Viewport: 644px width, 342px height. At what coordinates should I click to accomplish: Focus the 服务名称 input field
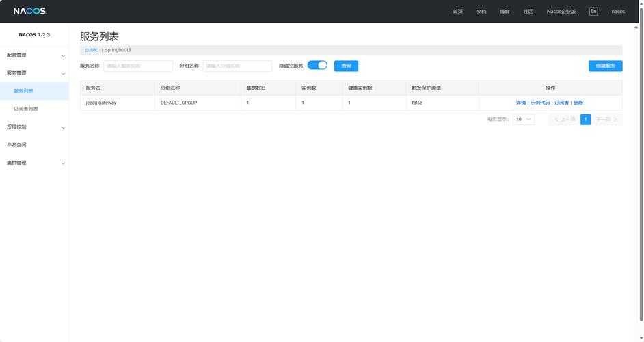(x=138, y=66)
